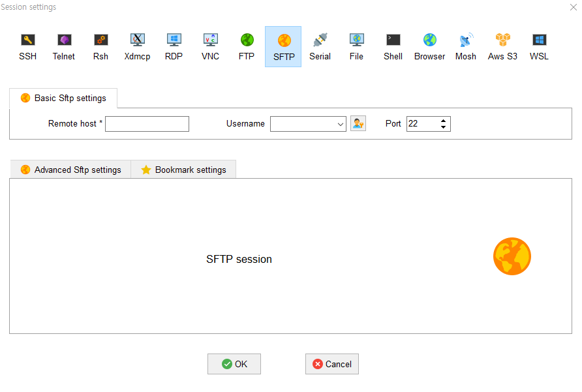Click the large SFTP globe image
Image resolution: width=582 pixels, height=392 pixels.
(512, 256)
